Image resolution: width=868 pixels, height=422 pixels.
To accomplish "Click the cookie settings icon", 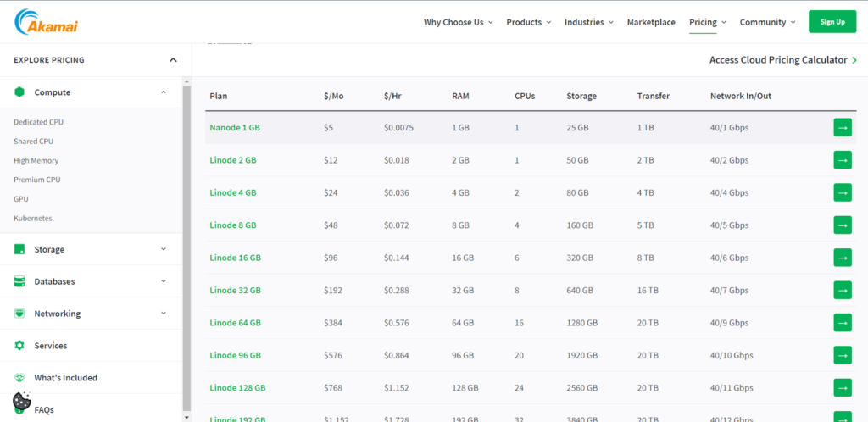I will coord(22,401).
